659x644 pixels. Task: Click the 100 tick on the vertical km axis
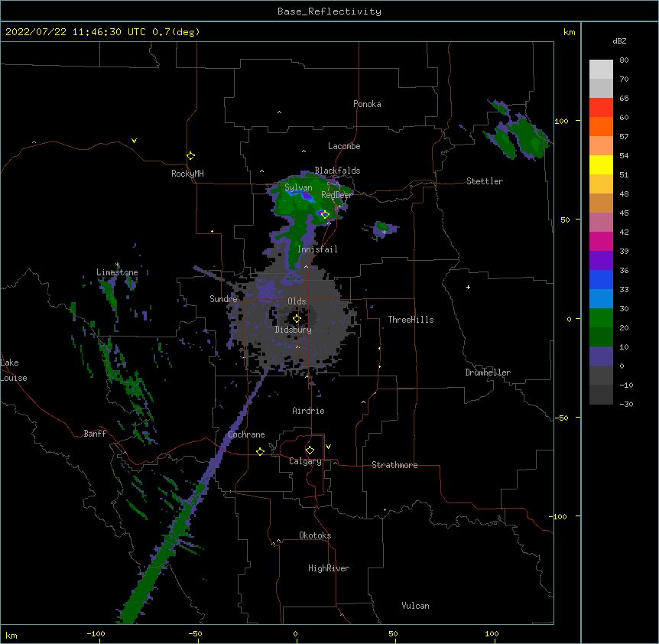(x=561, y=121)
